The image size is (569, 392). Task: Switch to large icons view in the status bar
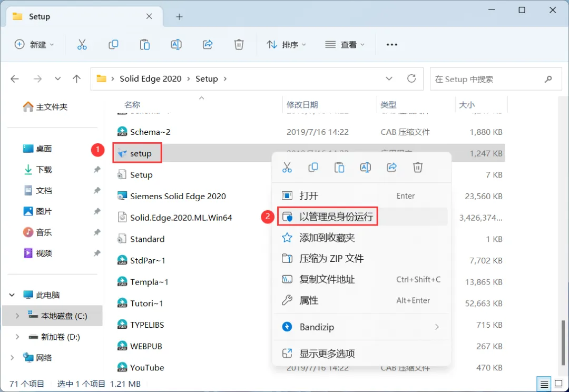pyautogui.click(x=559, y=384)
